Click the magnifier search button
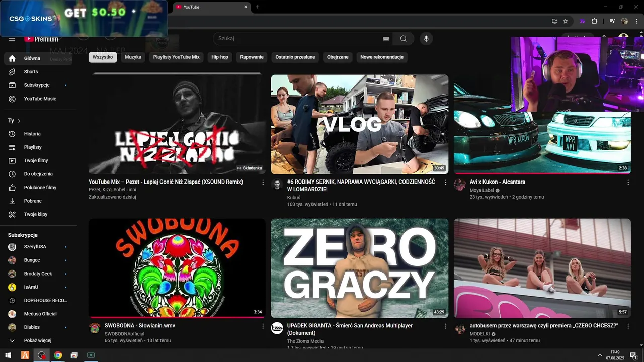This screenshot has height=362, width=644. pos(404,39)
